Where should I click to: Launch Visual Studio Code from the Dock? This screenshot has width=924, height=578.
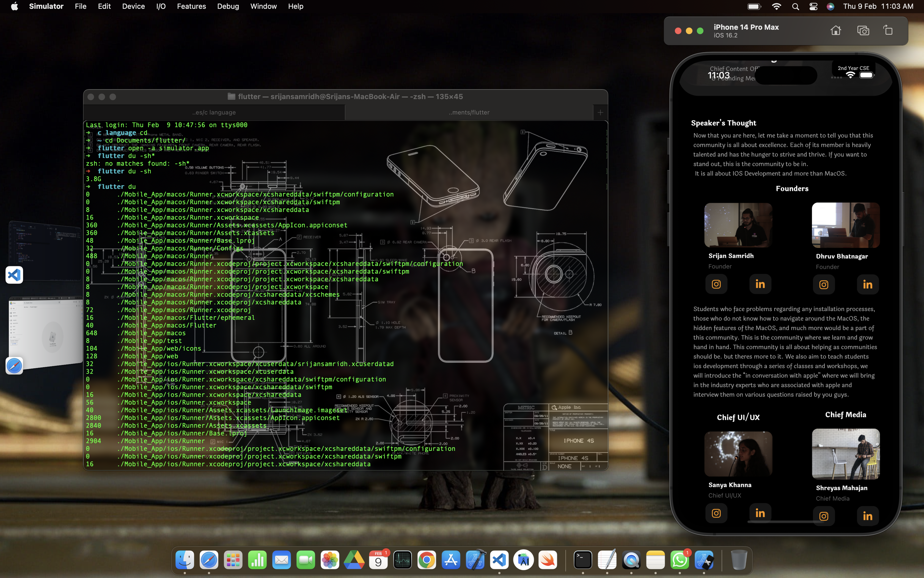(x=499, y=560)
